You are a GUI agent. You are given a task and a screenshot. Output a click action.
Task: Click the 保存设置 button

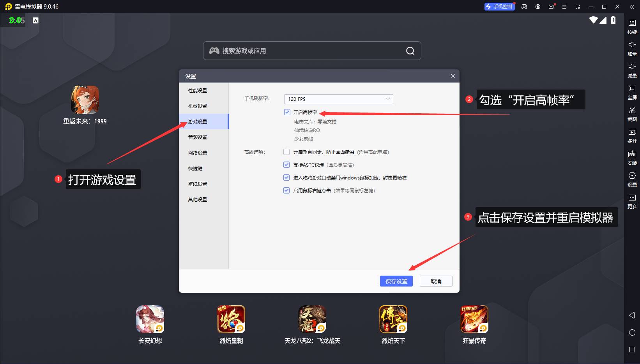coord(396,281)
